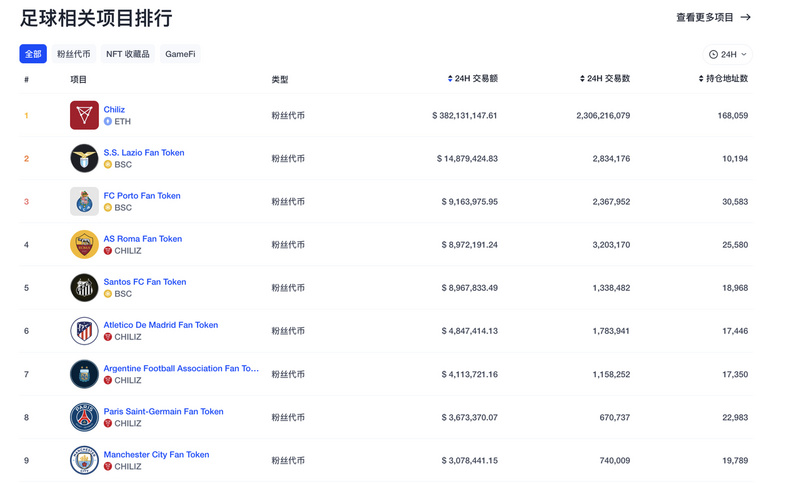Open the Atletico De Madrid Fan Token link
The image size is (800, 484).
[161, 325]
